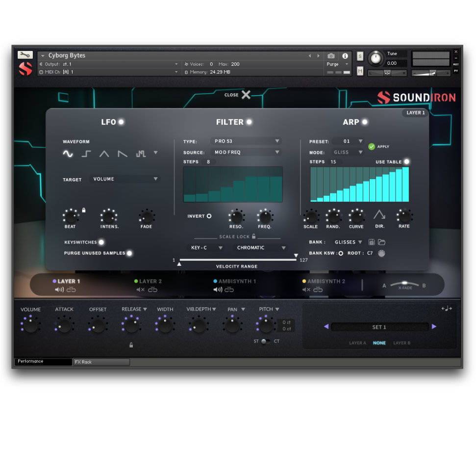476x476 pixels.
Task: Click the save bank floppy disk icon
Action: 372,242
